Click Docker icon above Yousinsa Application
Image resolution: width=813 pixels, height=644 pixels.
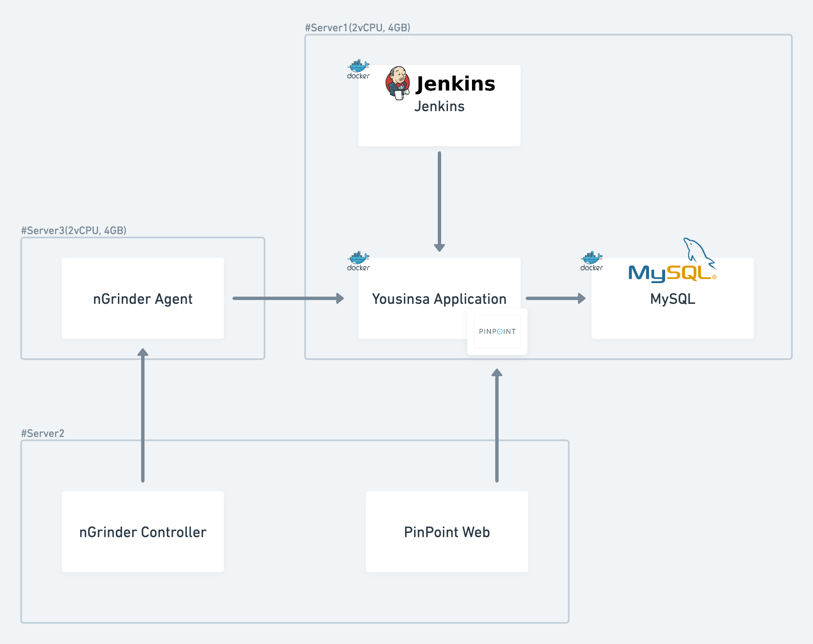click(x=358, y=261)
